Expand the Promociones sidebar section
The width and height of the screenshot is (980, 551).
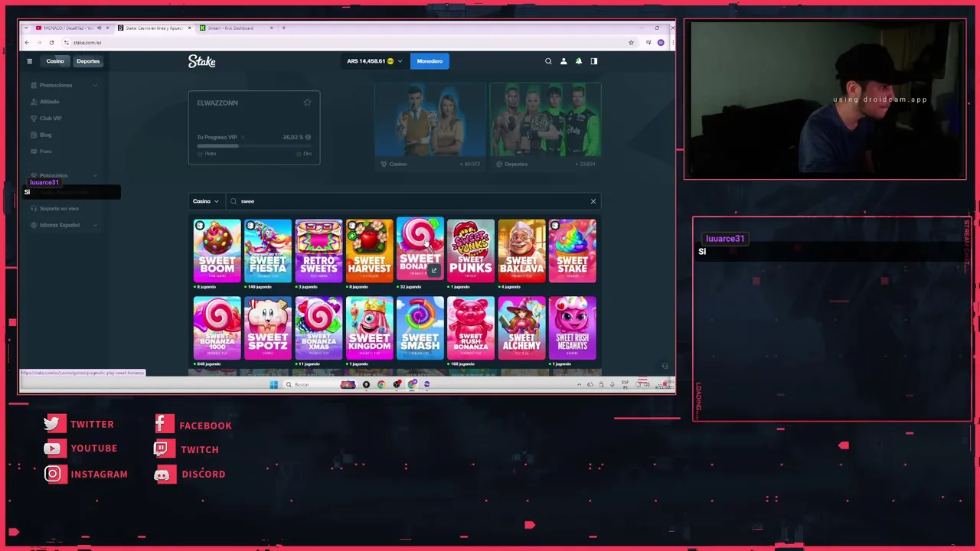(95, 85)
